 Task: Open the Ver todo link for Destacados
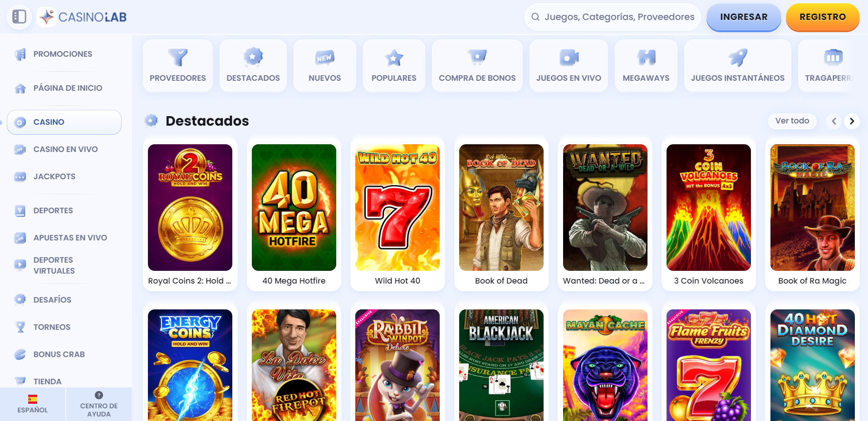[792, 121]
